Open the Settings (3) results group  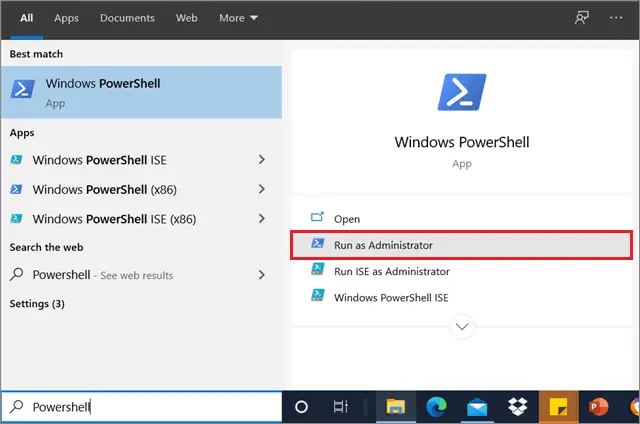37,304
